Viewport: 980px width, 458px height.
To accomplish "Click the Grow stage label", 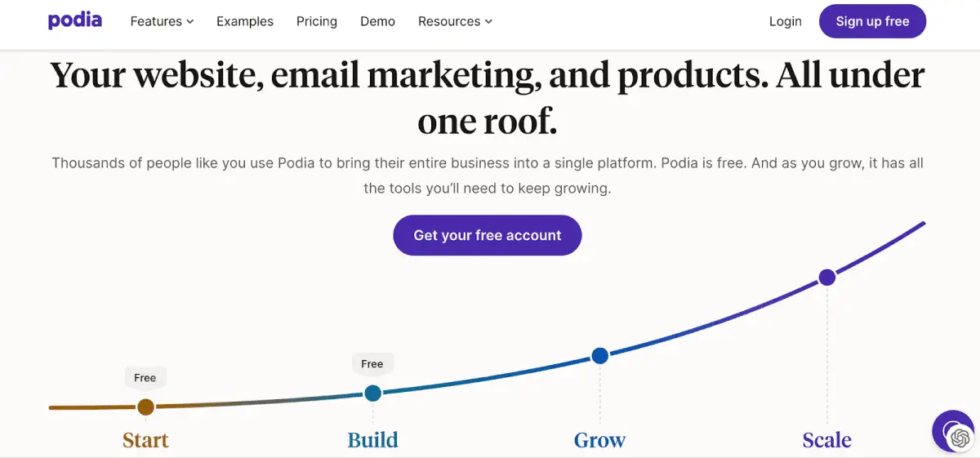I will pos(599,440).
